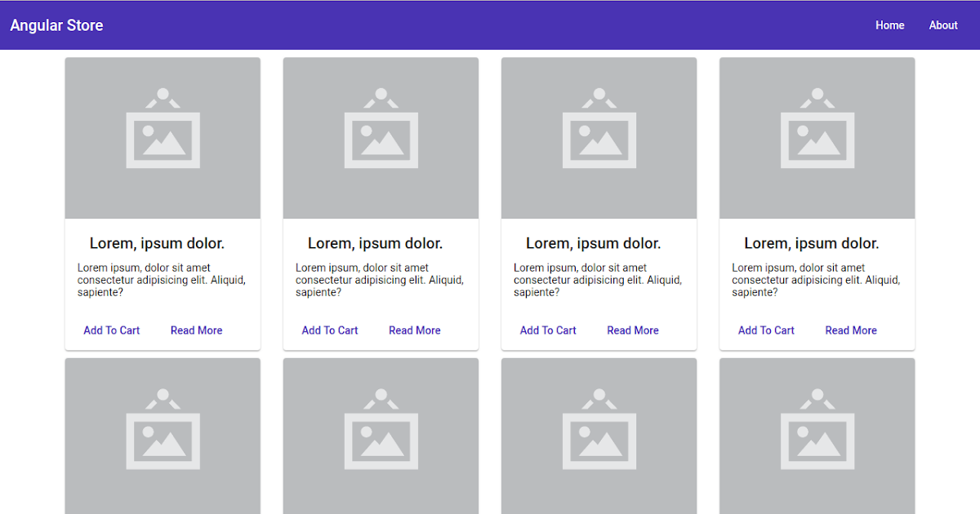Screen dimensions: 980x514
Task: Click the Angular Store brand title
Action: 56,25
